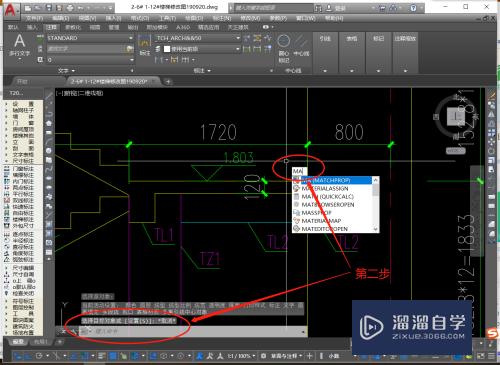Toggle polar tracking in status bar
This screenshot has width=500, height=365.
click(39, 356)
